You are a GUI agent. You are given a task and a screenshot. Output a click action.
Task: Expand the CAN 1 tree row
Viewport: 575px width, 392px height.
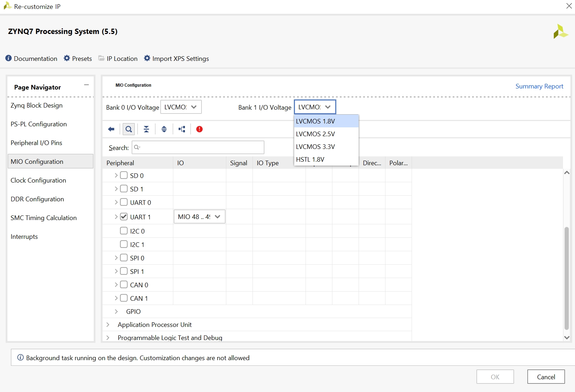tap(116, 298)
